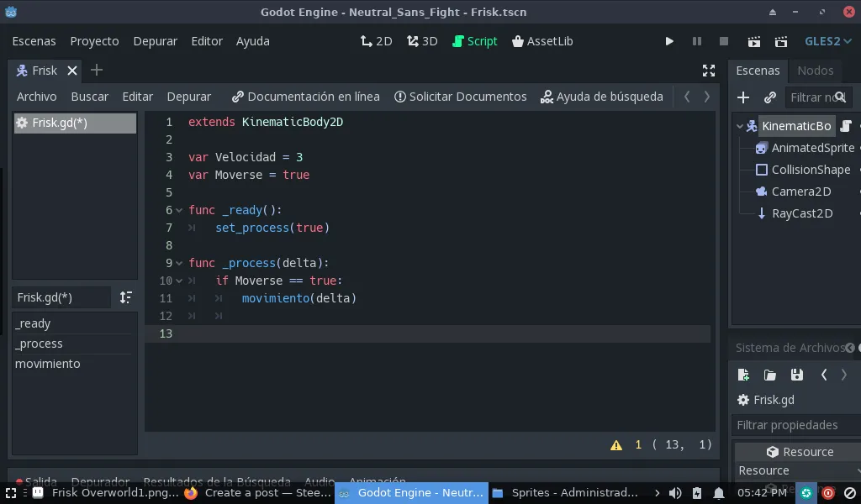Open Ayuda de búsqueda

coord(602,97)
